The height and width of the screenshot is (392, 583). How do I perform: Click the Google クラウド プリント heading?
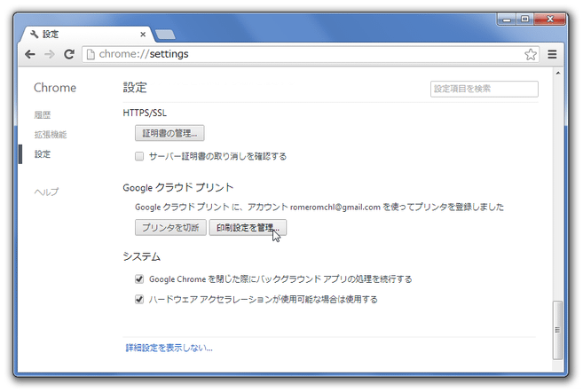[x=178, y=188]
